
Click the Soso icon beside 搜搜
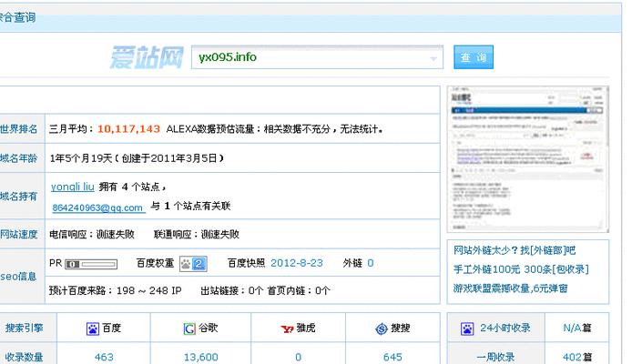382,329
